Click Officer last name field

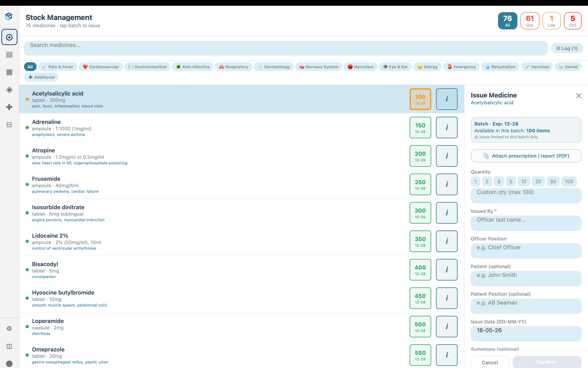pyautogui.click(x=526, y=223)
